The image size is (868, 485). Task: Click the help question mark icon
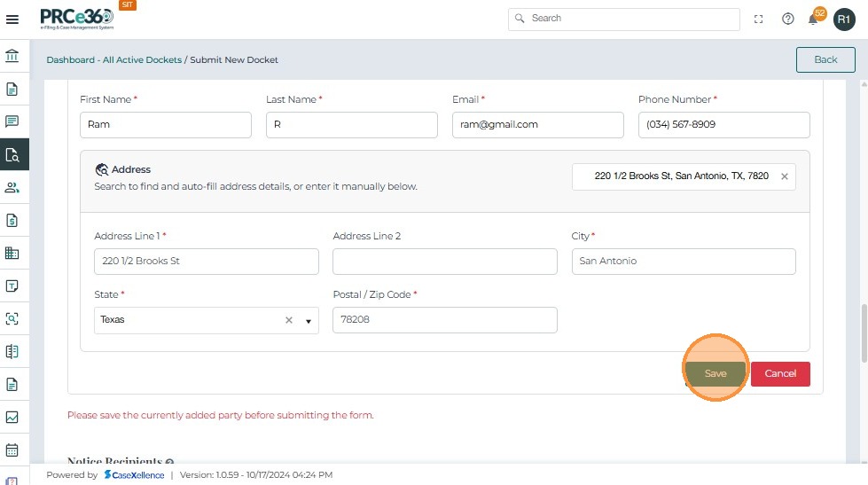pos(787,19)
